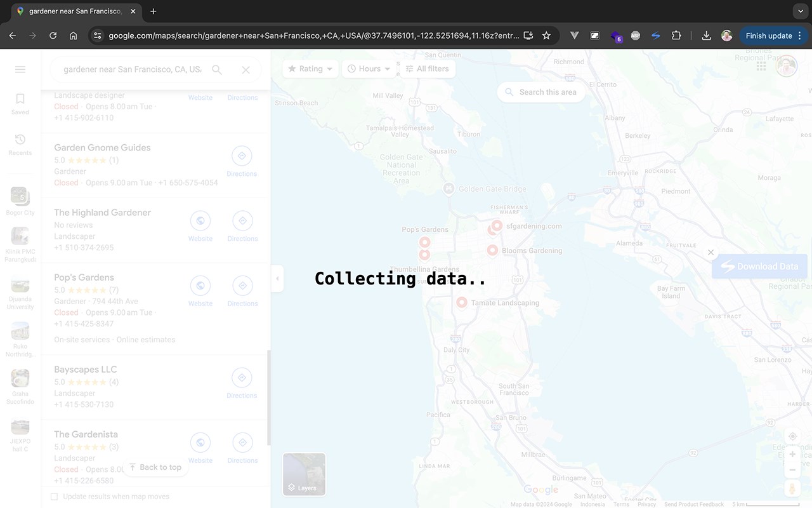
Task: Go to the browser home page
Action: 73,36
